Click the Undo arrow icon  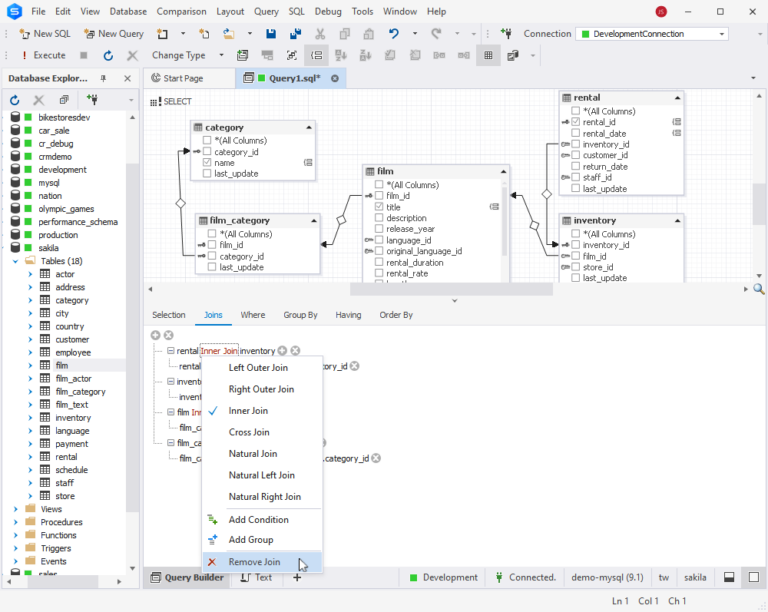(394, 34)
